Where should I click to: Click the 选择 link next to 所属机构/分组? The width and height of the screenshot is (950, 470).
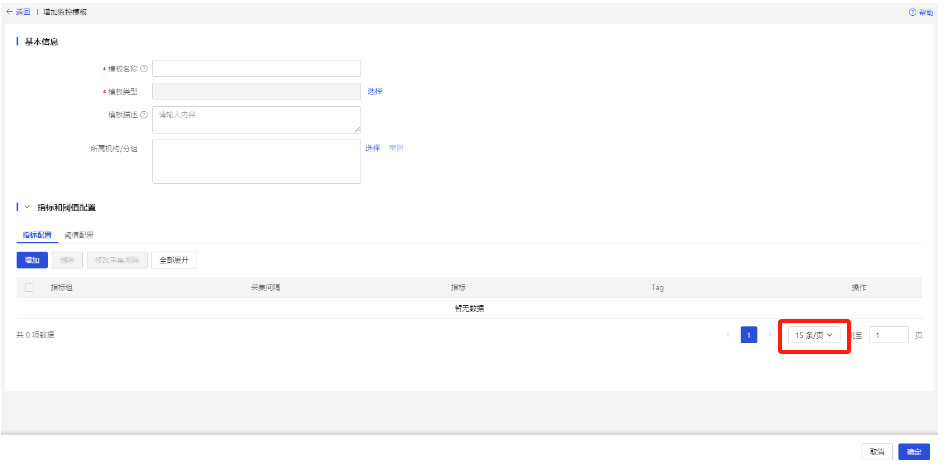point(372,148)
